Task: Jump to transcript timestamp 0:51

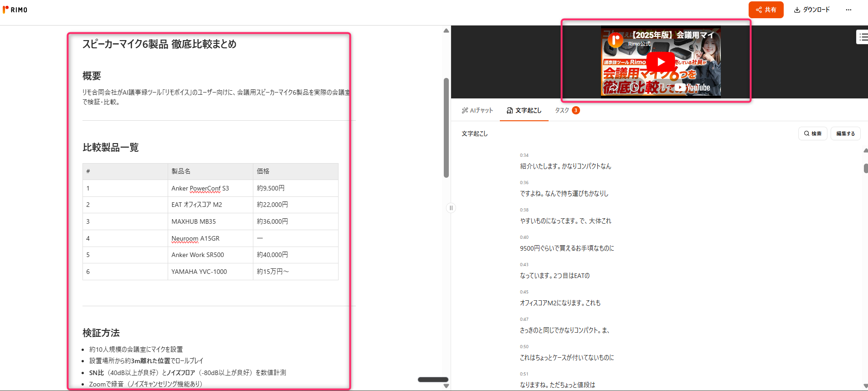Action: (524, 374)
